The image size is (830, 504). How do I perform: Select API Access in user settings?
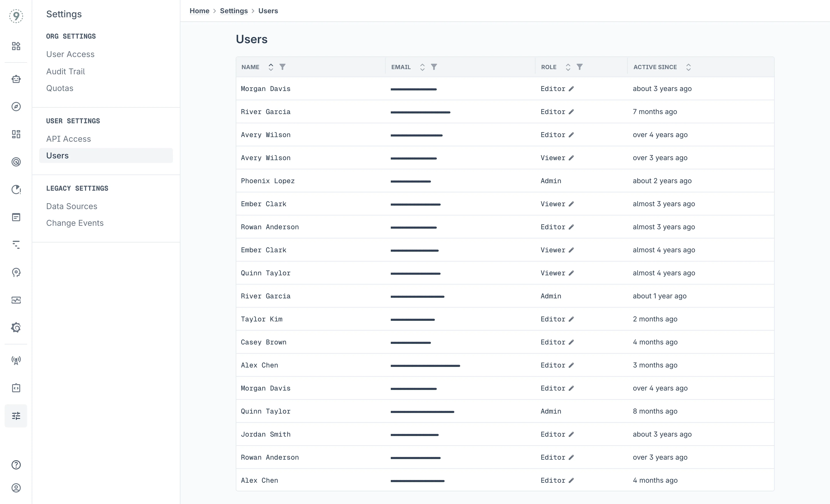coord(68,139)
